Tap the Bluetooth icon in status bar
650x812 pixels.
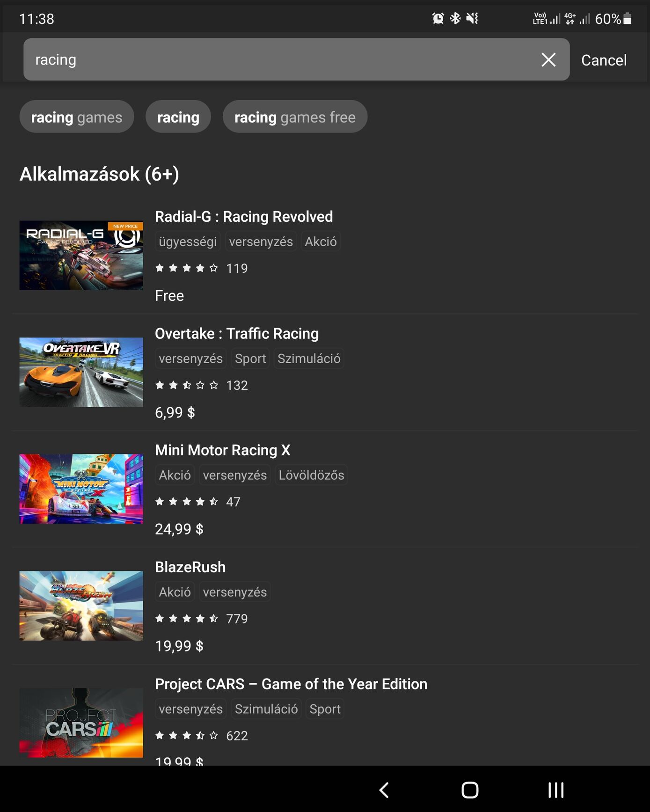(x=455, y=18)
